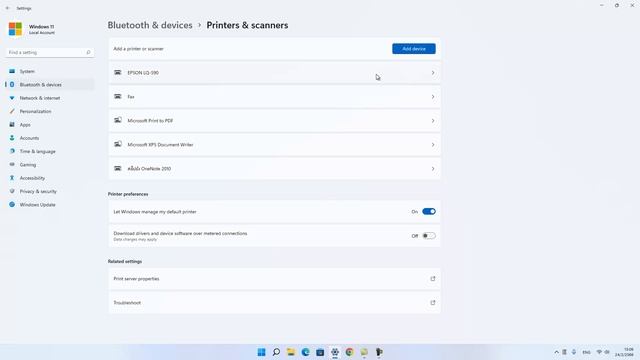Click the external-link icon for Troubleshoot
640x360 pixels.
(x=433, y=303)
